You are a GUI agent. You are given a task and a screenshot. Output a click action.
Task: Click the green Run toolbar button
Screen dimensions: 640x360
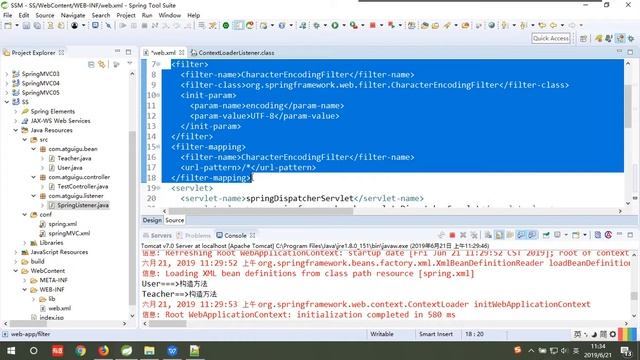pos(335,25)
